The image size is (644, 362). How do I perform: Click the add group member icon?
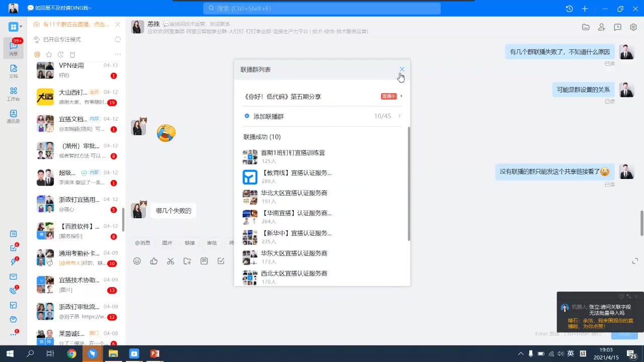[602, 27]
